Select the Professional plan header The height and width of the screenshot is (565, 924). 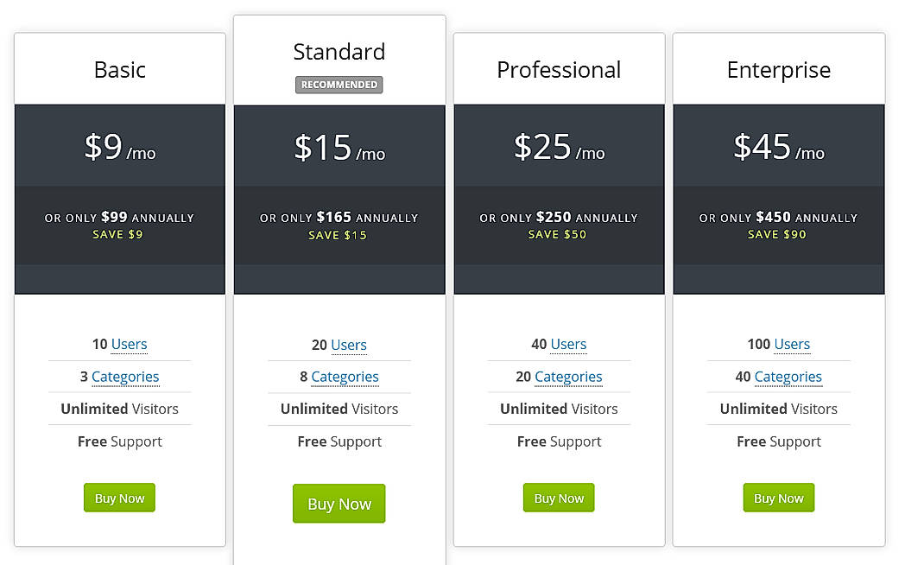559,69
